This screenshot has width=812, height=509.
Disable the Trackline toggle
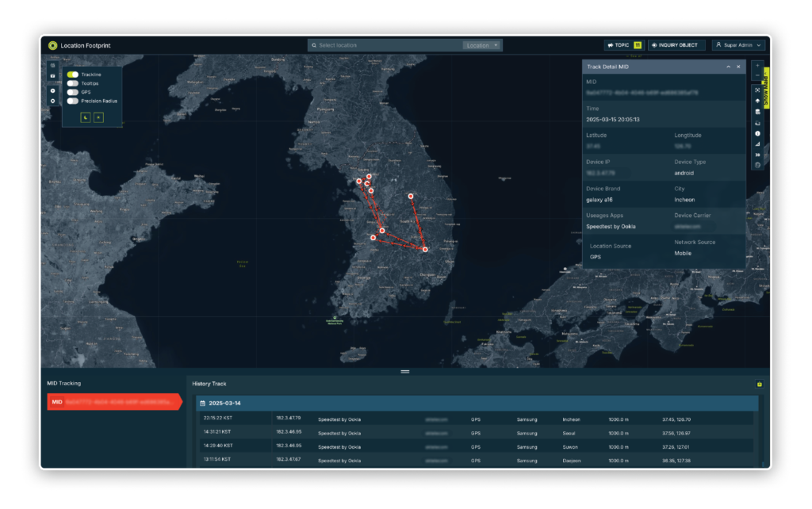pos(72,75)
